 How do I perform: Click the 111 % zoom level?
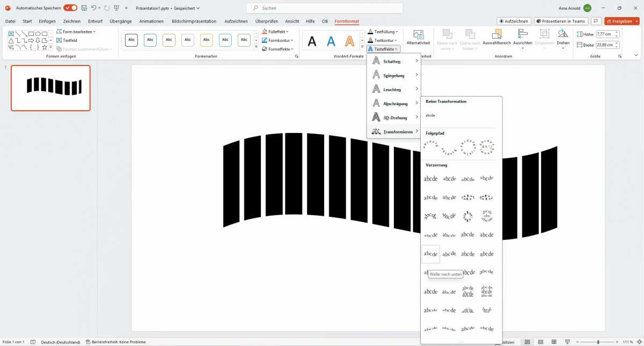[x=628, y=342]
